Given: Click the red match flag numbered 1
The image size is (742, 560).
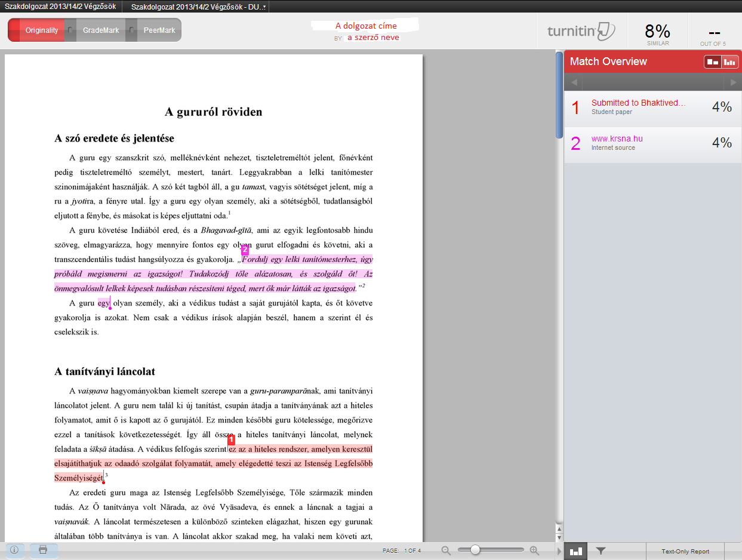Looking at the screenshot, I should [x=232, y=440].
